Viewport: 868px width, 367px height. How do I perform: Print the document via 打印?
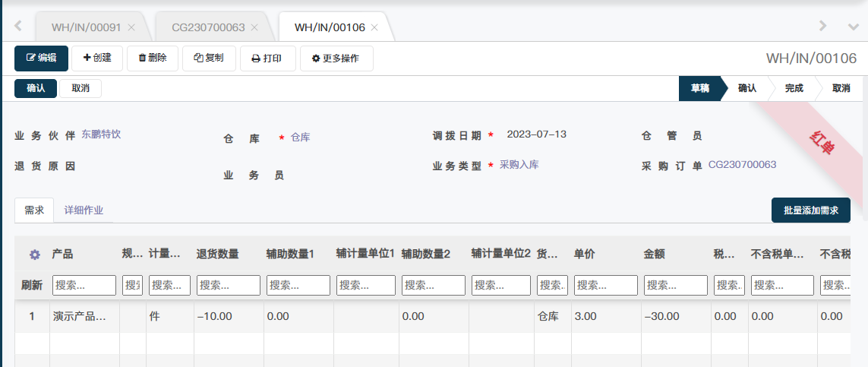pyautogui.click(x=267, y=58)
